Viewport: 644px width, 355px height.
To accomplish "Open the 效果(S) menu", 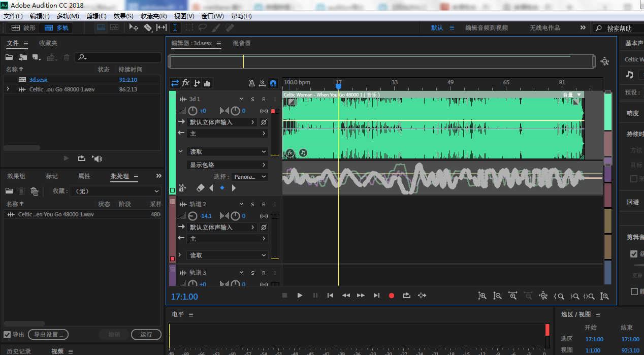I will click(x=123, y=16).
